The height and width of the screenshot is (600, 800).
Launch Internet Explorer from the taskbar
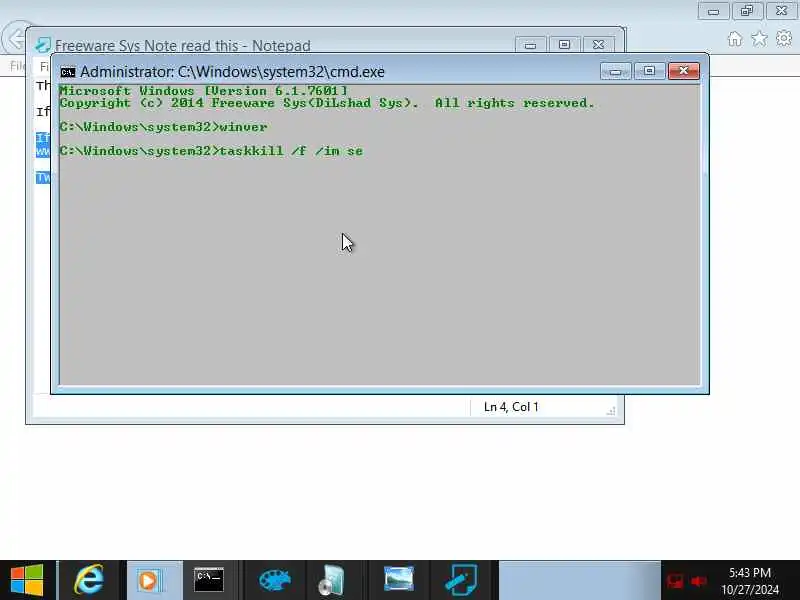coord(89,580)
